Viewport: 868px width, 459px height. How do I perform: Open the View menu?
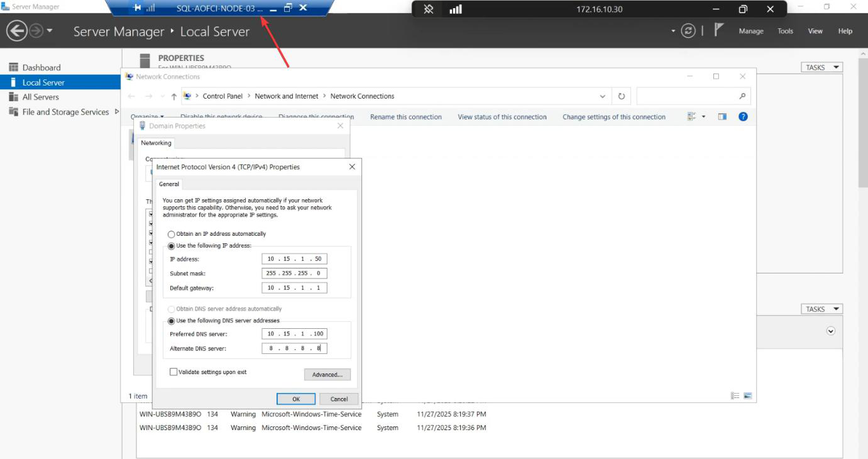click(x=815, y=31)
